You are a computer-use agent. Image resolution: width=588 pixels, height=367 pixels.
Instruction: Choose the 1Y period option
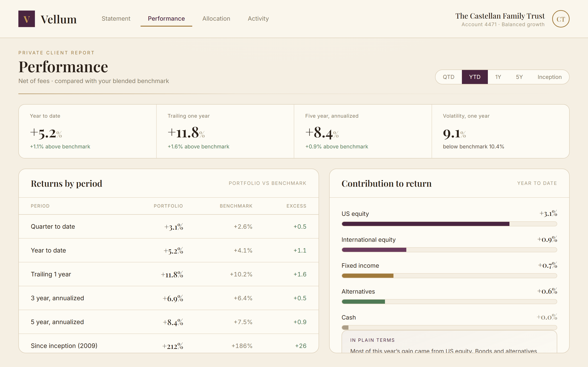coord(498,77)
